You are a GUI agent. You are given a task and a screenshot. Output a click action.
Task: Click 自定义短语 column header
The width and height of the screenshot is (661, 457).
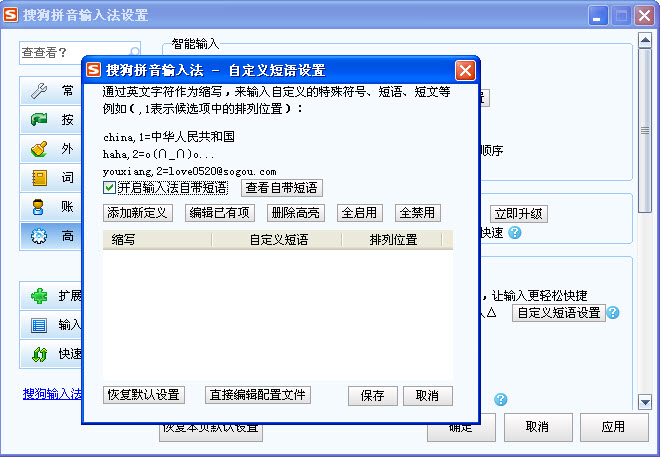tap(277, 240)
